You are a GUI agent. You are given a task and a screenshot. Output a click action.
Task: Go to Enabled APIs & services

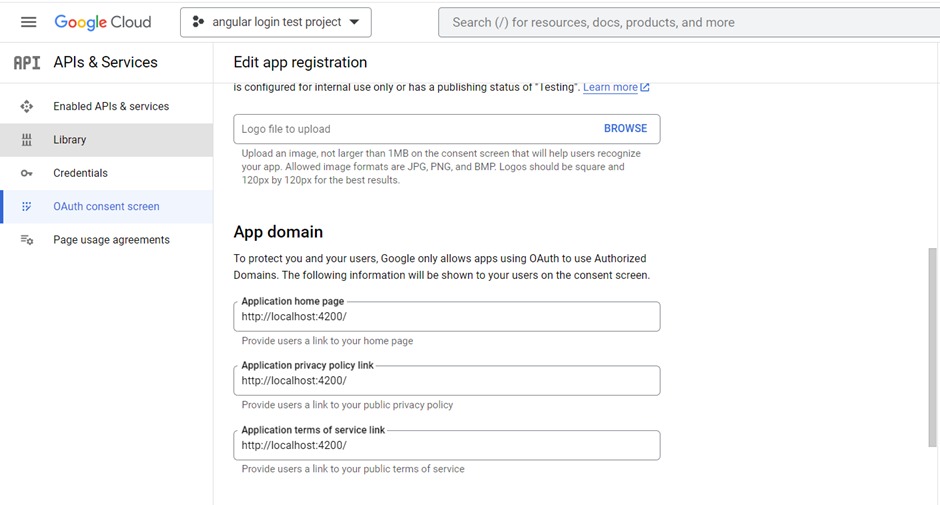coord(107,106)
